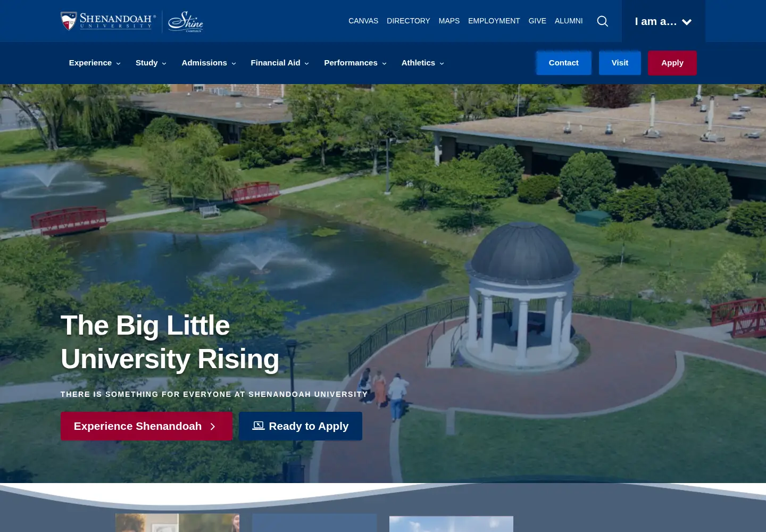Open the Maps link
This screenshot has height=532, width=766.
(x=449, y=21)
